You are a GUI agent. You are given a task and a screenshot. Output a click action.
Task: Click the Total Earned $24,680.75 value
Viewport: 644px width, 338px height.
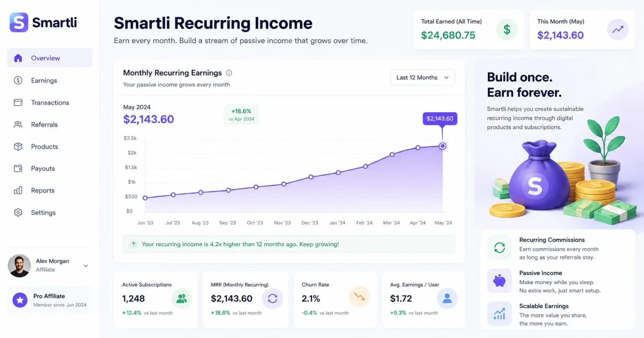coord(448,35)
